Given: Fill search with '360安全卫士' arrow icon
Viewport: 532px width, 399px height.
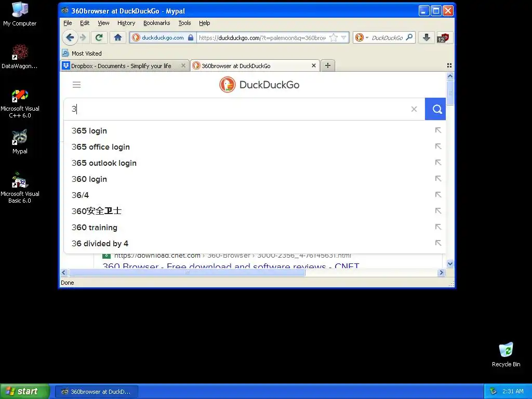Looking at the screenshot, I should 438,211.
